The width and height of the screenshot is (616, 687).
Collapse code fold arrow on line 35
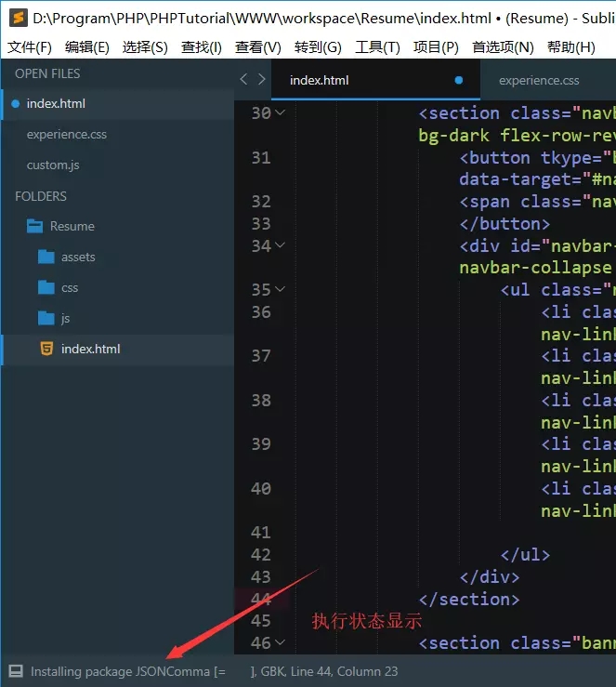coord(281,290)
